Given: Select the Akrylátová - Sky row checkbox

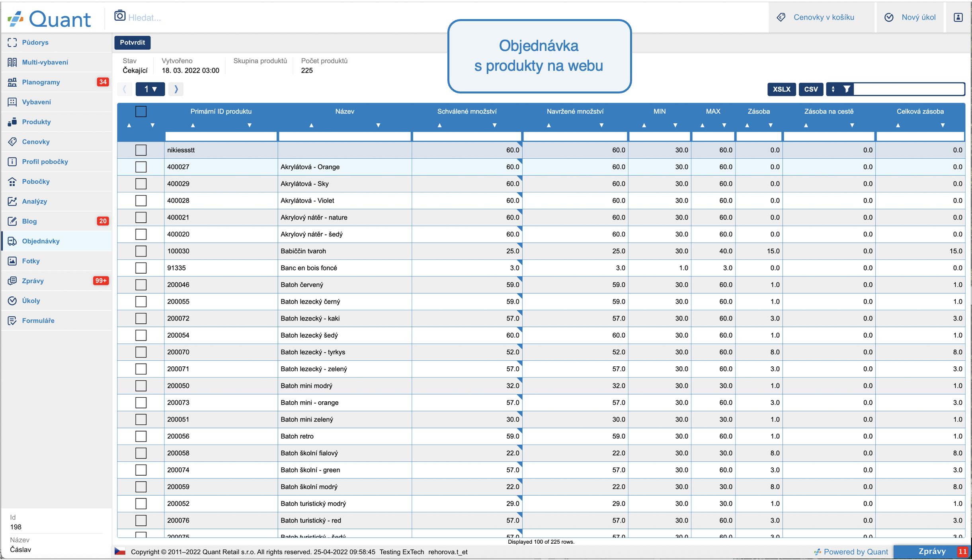Looking at the screenshot, I should 141,184.
